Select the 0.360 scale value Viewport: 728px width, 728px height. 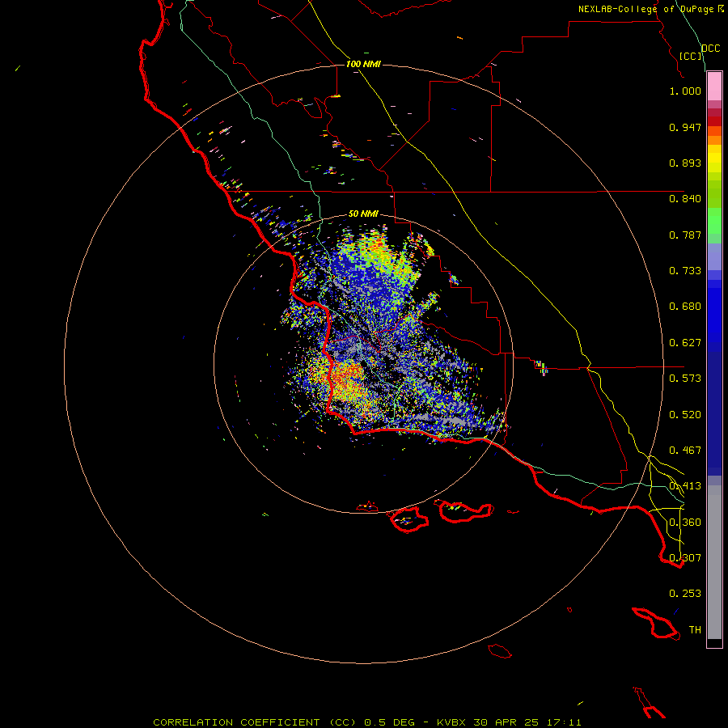click(x=685, y=523)
